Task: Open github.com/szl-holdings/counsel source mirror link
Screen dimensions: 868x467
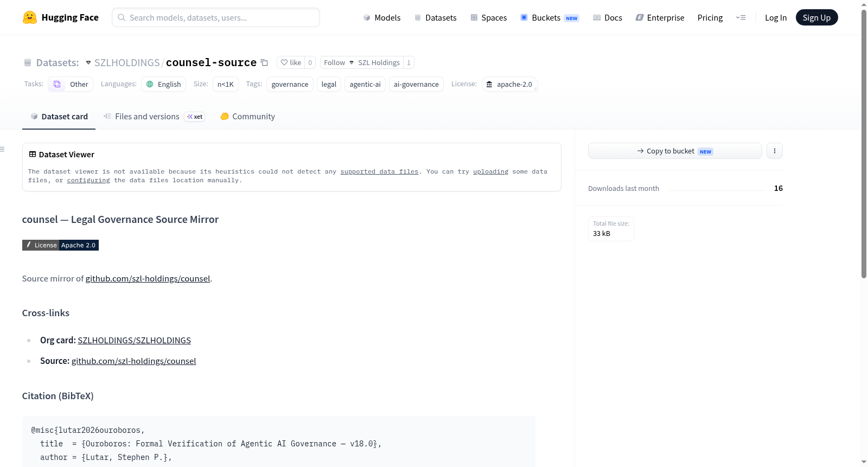Action: [148, 279]
